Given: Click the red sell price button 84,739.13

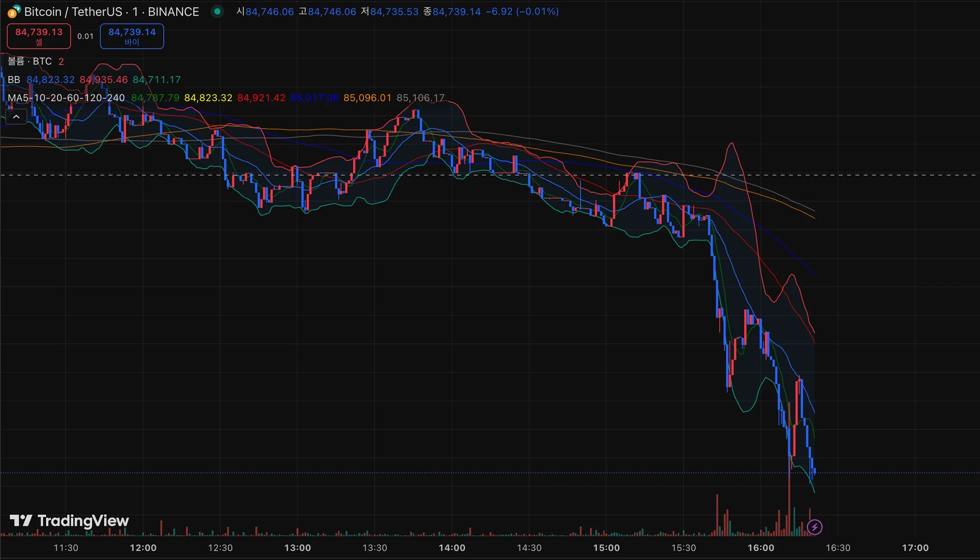Looking at the screenshot, I should (39, 36).
